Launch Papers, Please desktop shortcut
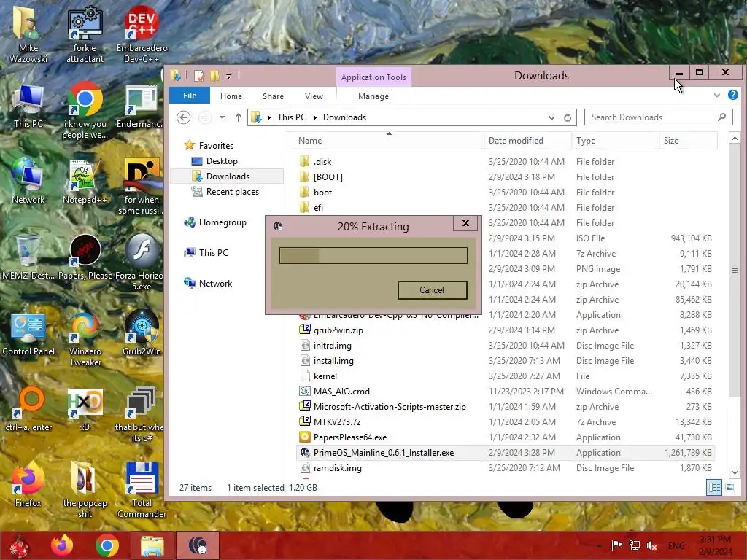Viewport: 747px width, 560px height. coord(85,257)
